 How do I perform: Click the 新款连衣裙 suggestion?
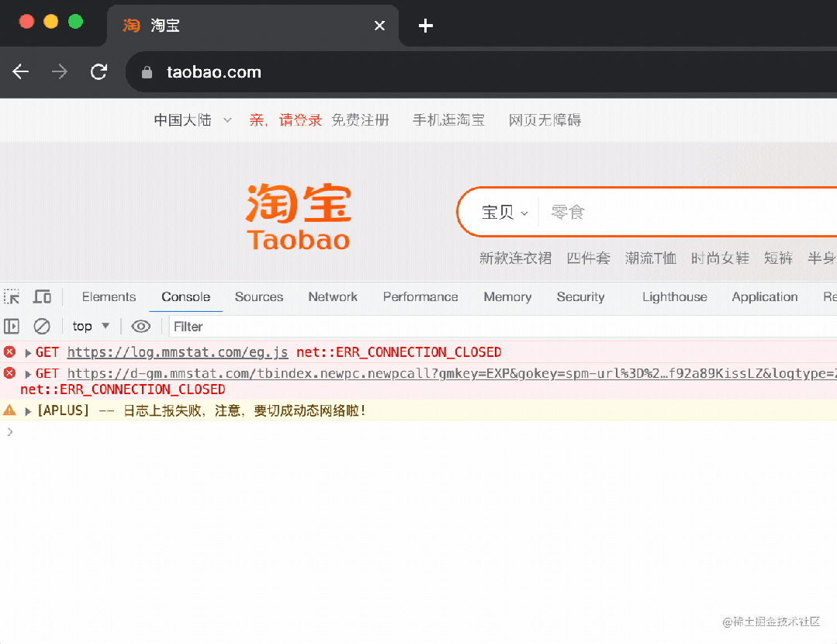515,258
